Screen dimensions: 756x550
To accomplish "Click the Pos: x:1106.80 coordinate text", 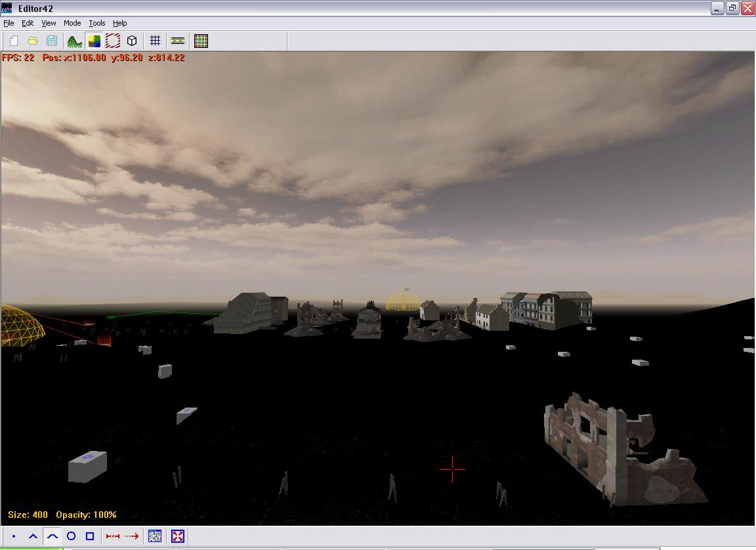I will (x=74, y=57).
